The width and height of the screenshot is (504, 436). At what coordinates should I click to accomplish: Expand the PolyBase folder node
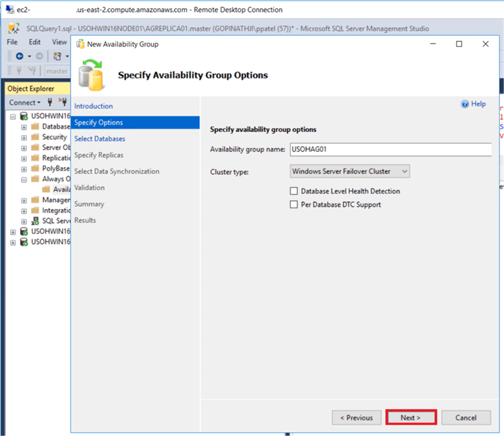click(x=24, y=169)
